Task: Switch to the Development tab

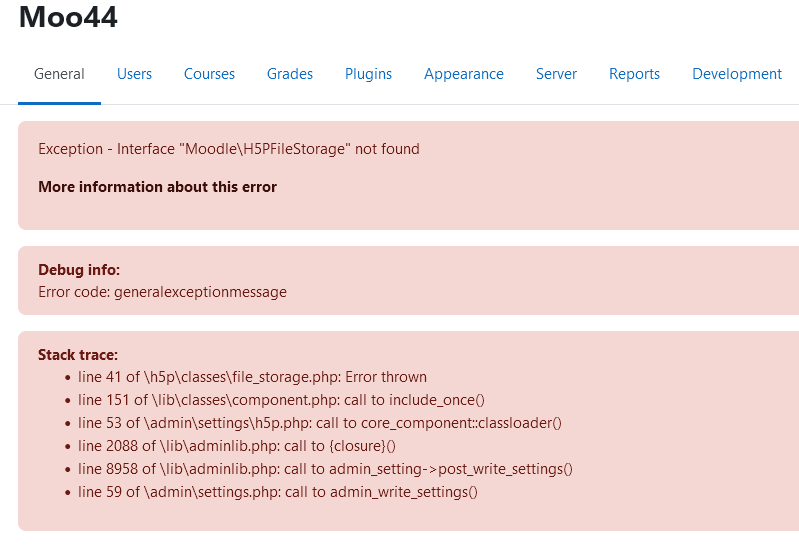Action: click(x=737, y=74)
